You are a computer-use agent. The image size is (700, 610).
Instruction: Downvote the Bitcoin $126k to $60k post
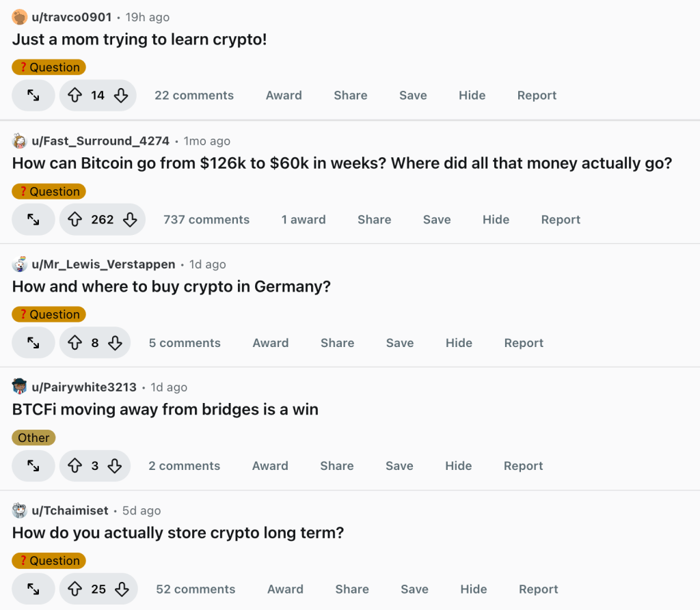[x=130, y=219]
